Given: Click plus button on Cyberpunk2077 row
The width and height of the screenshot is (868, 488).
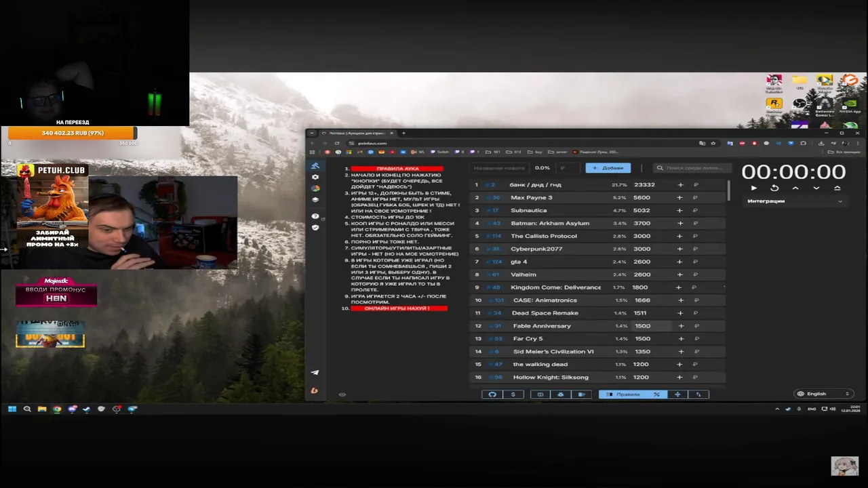Looking at the screenshot, I should point(679,249).
